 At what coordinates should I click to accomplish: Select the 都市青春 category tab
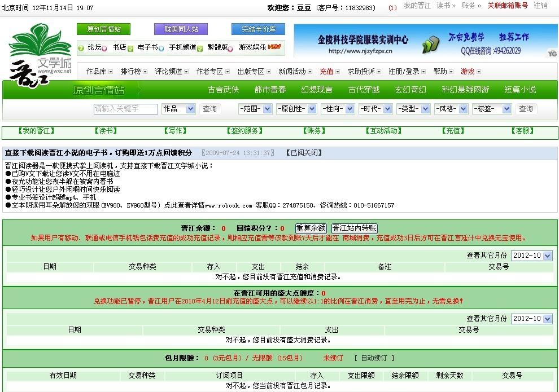(x=270, y=90)
